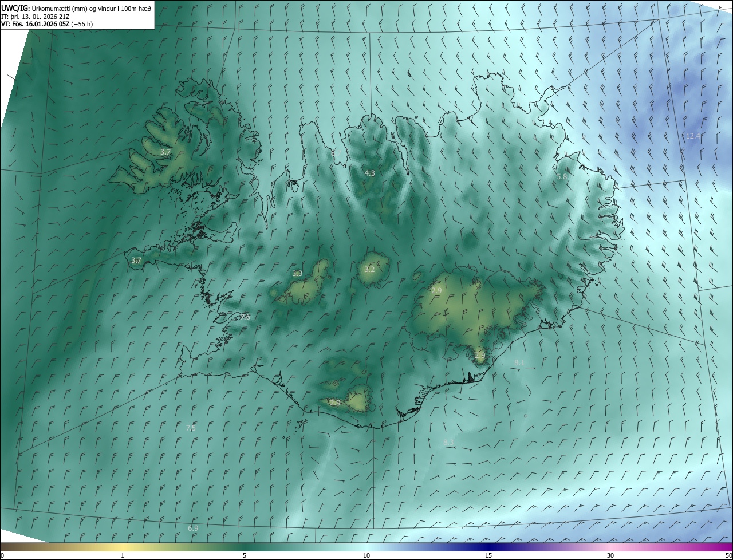733x560 pixels.
Task: Click the "30" tick on the colour scale
Action: click(610, 556)
